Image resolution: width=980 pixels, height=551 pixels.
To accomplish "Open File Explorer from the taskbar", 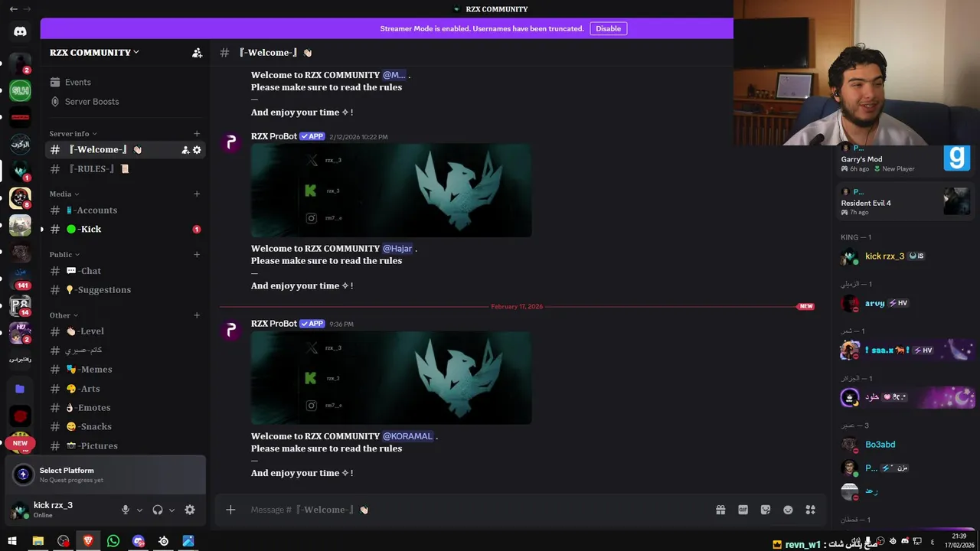I will [38, 541].
